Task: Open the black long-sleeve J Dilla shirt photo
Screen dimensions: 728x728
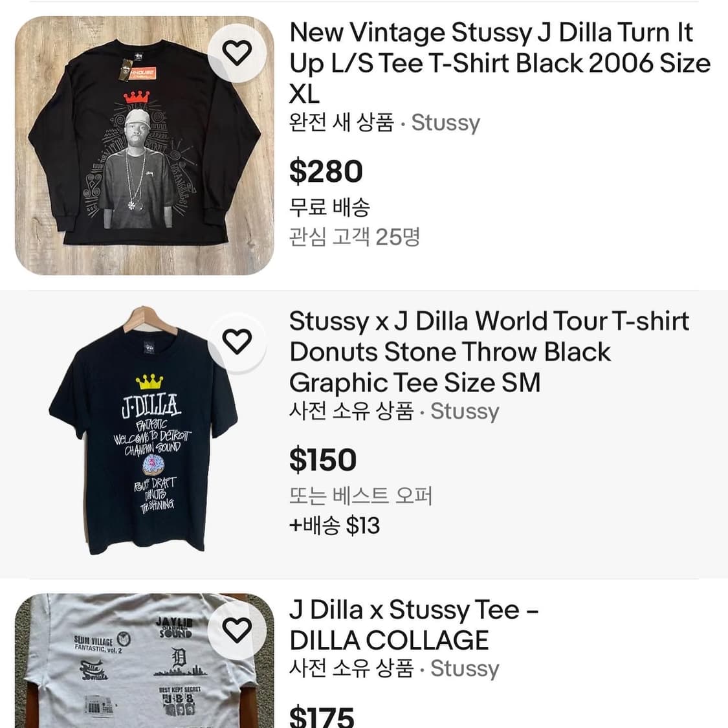Action: coord(129,155)
